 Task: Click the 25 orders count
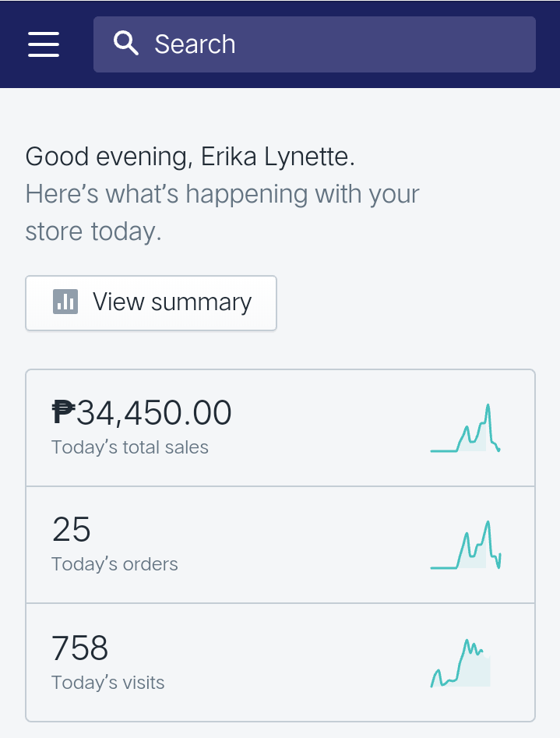71,529
